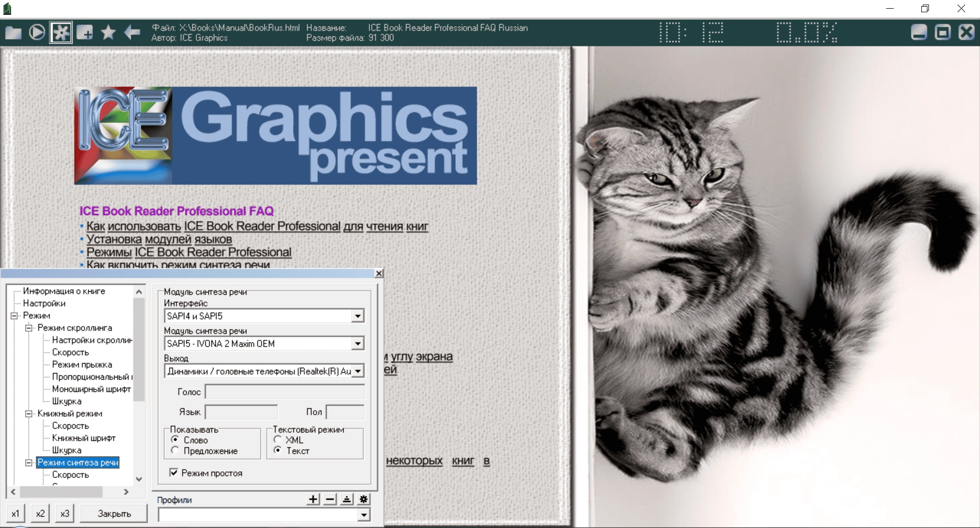Select Скорость under Книжный режим

[x=70, y=426]
